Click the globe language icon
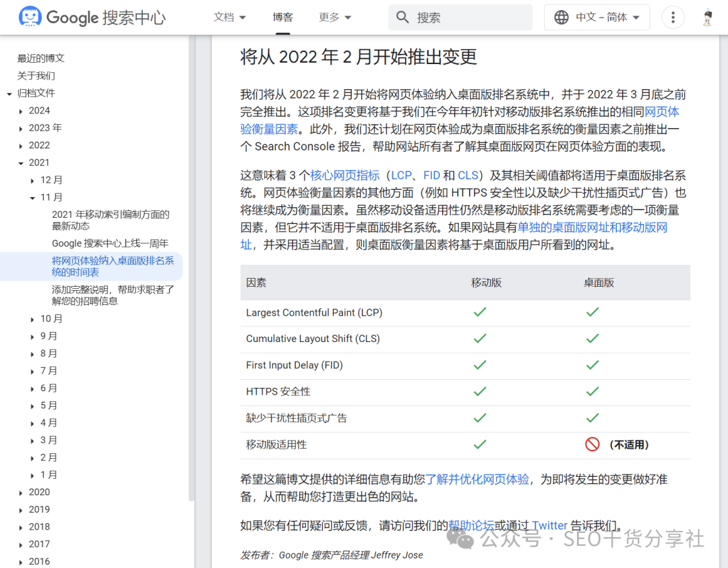This screenshot has height=568, width=728. (562, 17)
